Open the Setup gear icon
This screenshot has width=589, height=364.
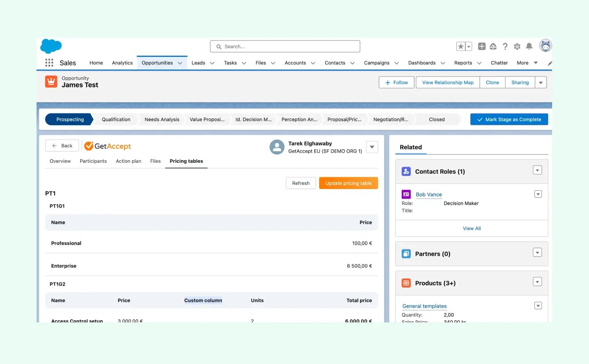point(517,46)
